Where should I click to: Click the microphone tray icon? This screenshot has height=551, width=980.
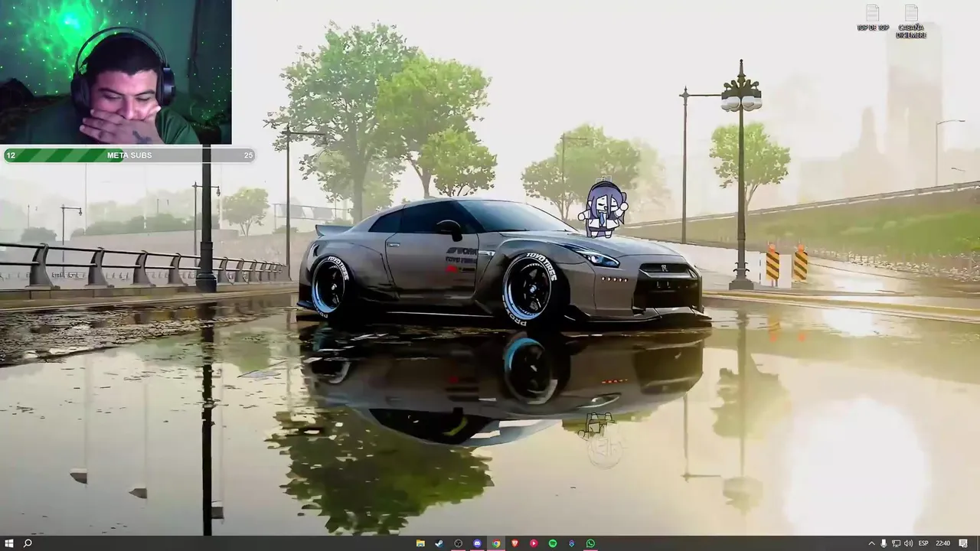point(884,543)
